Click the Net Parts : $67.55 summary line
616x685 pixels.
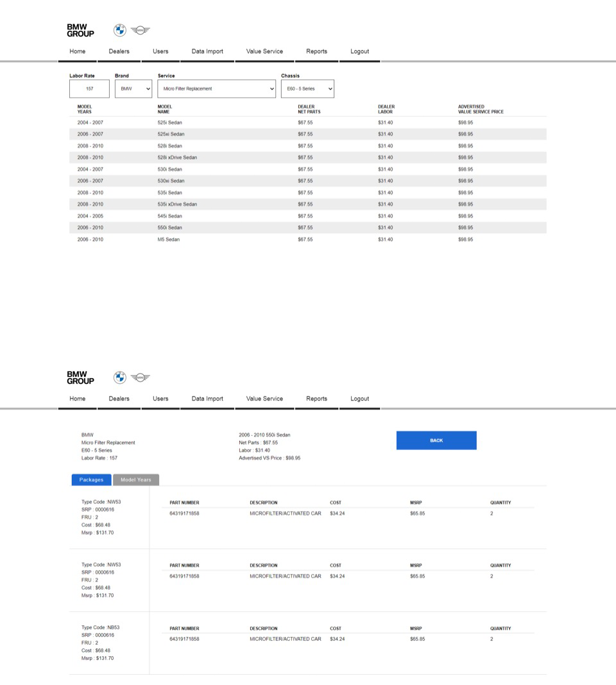(x=258, y=442)
